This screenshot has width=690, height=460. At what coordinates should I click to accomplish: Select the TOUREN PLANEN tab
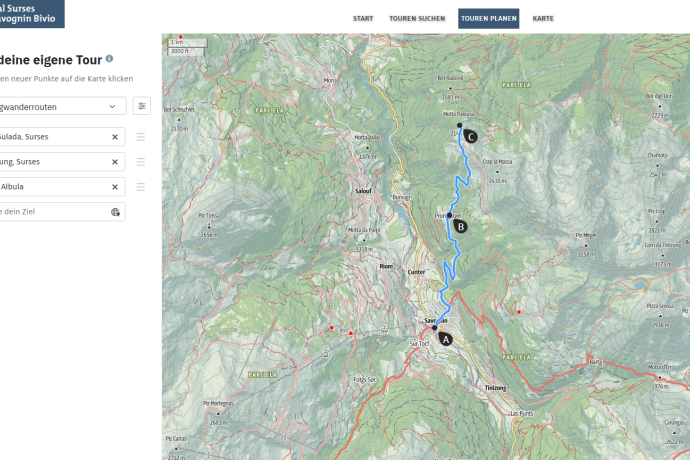click(488, 18)
